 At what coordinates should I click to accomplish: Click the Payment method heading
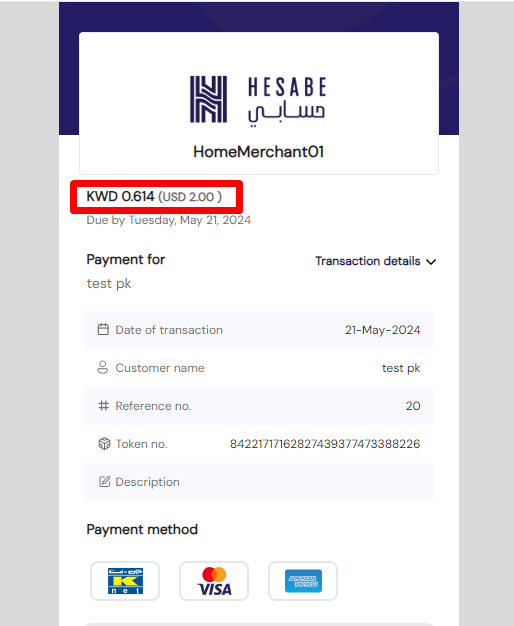coord(142,529)
